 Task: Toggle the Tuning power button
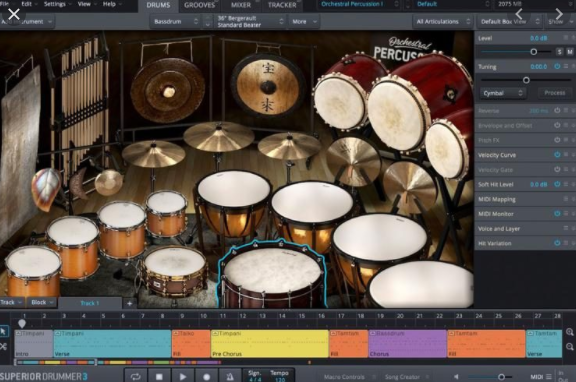[x=557, y=66]
